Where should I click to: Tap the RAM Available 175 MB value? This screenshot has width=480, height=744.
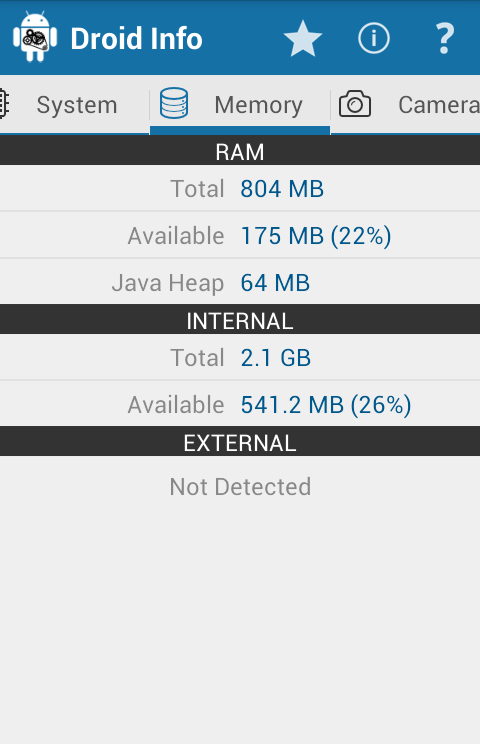point(316,236)
